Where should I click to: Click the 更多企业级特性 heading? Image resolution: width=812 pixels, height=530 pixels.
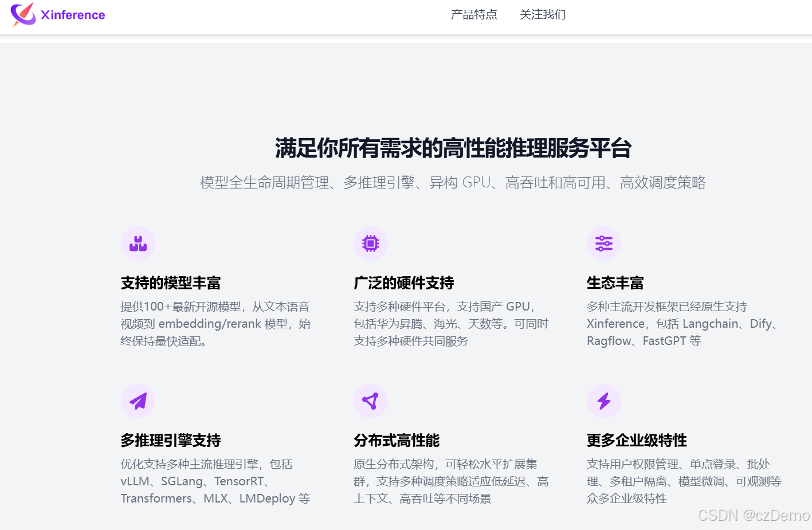point(637,441)
